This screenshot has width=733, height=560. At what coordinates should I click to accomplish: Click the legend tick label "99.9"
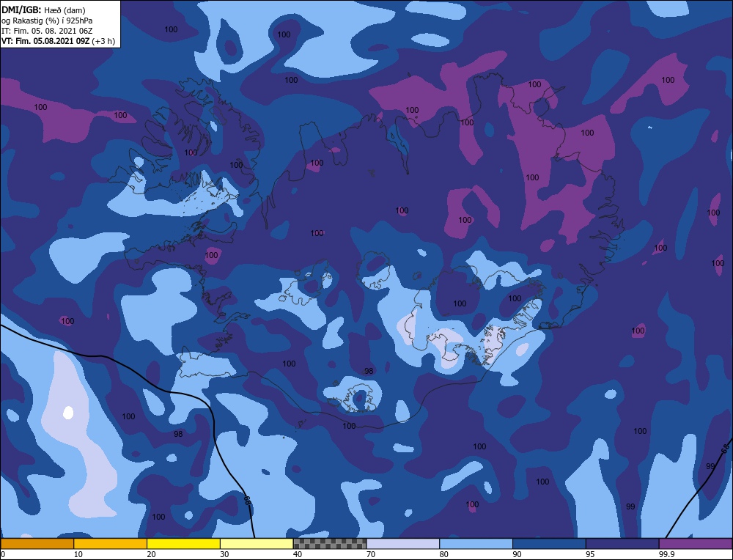coord(666,554)
